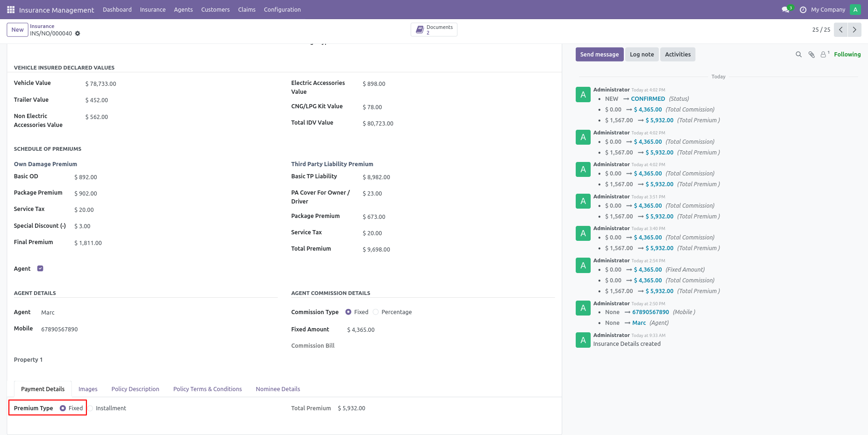Open the user avatar menu
Screen dimensions: 868x435
click(x=855, y=9)
